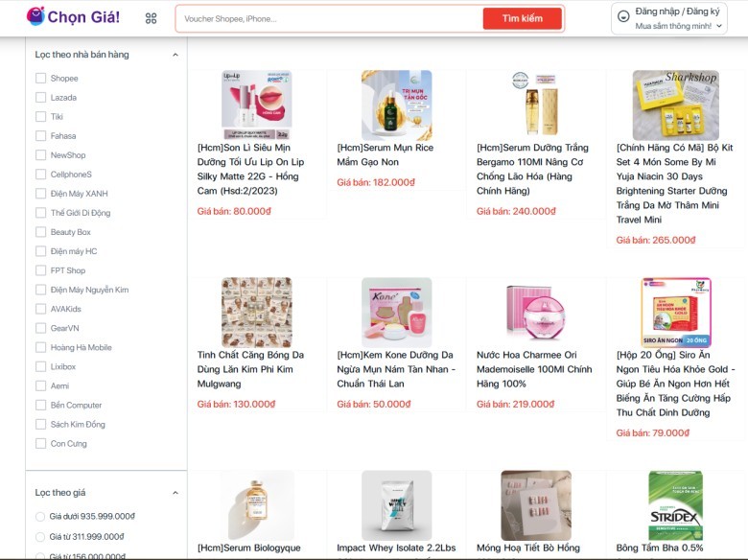Open the Serum Biologyque product image
The width and height of the screenshot is (748, 560).
coord(257,505)
